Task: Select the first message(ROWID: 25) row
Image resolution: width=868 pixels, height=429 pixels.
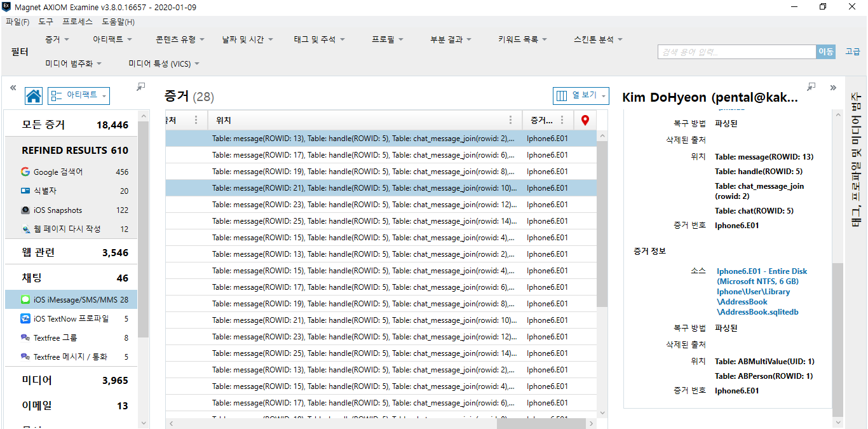Action: [381, 221]
